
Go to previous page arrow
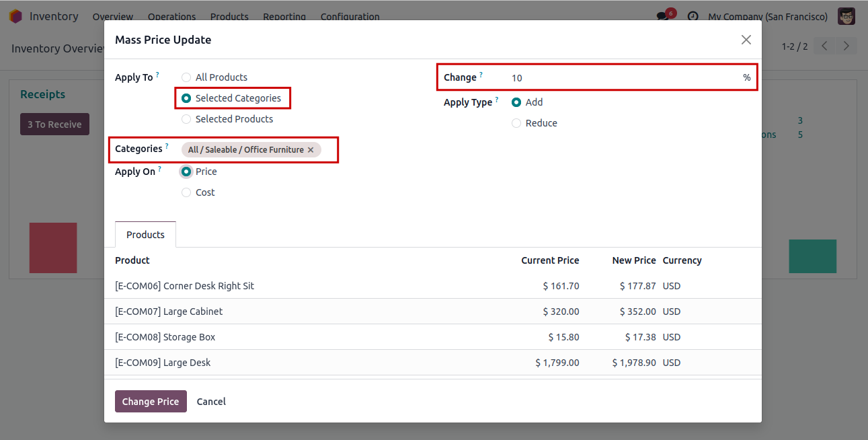coord(824,46)
